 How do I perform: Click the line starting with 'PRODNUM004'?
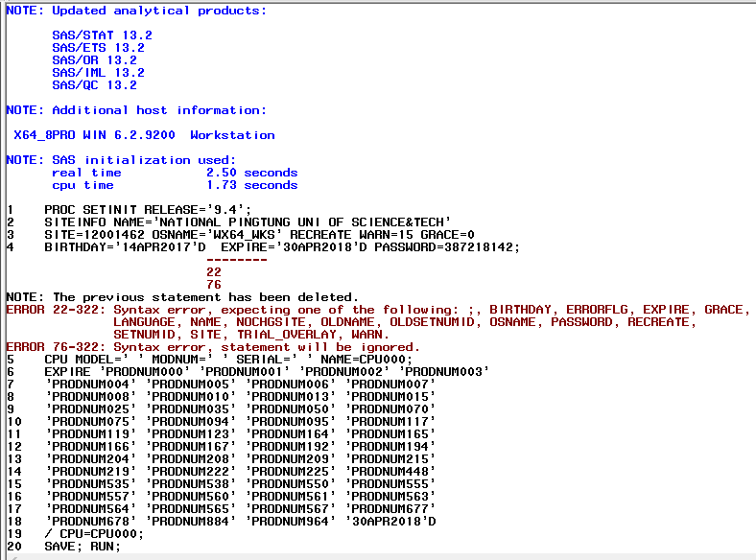[222, 385]
